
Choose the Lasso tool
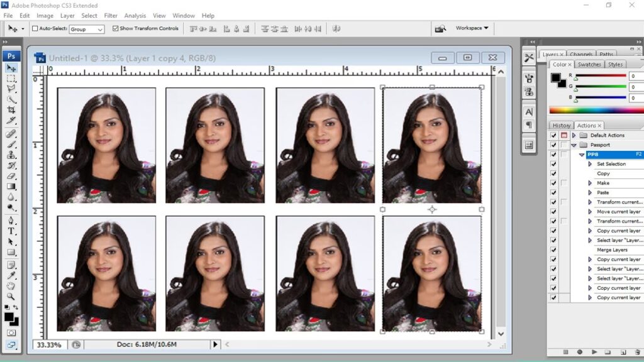coord(11,89)
